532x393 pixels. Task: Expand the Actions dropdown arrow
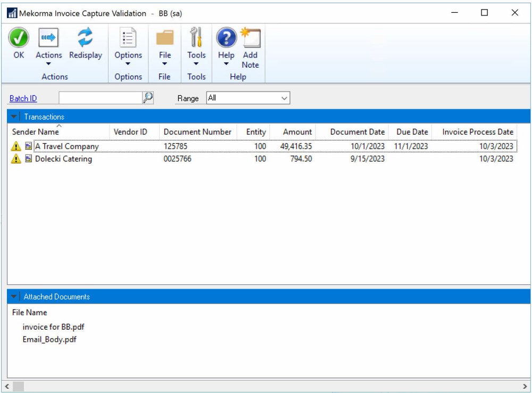click(48, 63)
